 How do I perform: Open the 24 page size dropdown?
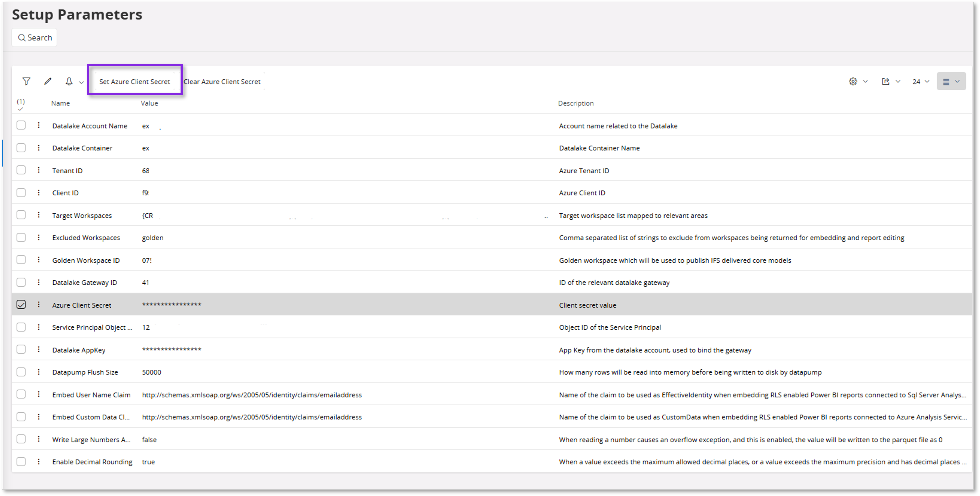(921, 82)
